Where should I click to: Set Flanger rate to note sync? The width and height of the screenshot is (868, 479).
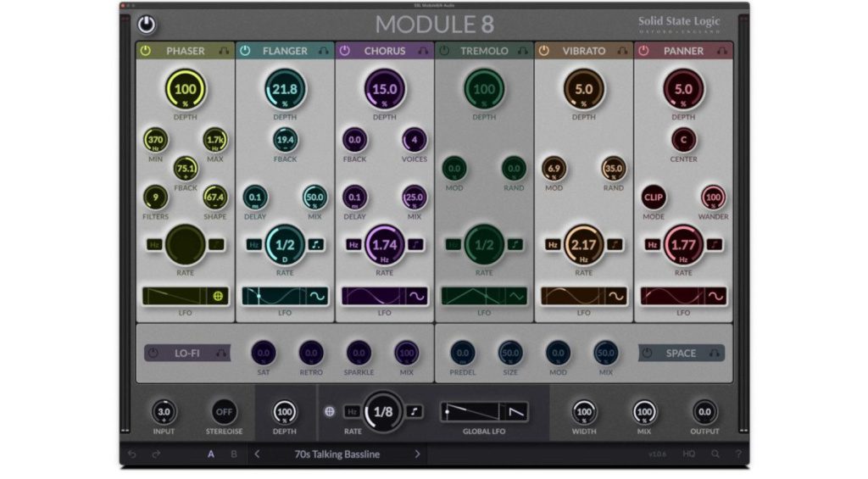316,244
